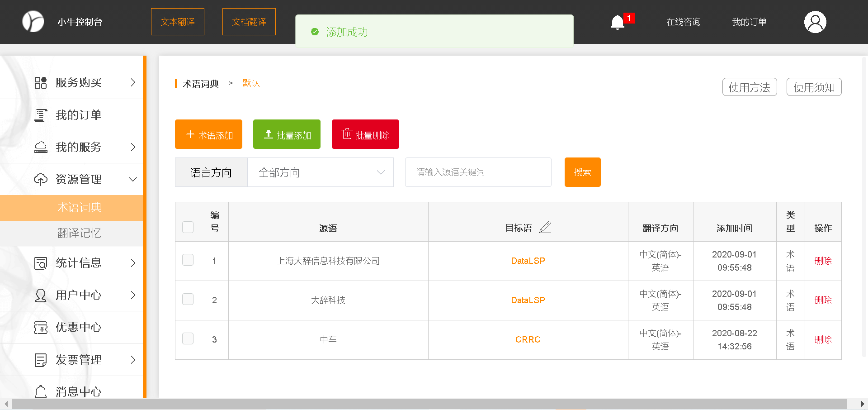Open the 全部方向 language direction dropdown
The width and height of the screenshot is (868, 410).
point(321,172)
